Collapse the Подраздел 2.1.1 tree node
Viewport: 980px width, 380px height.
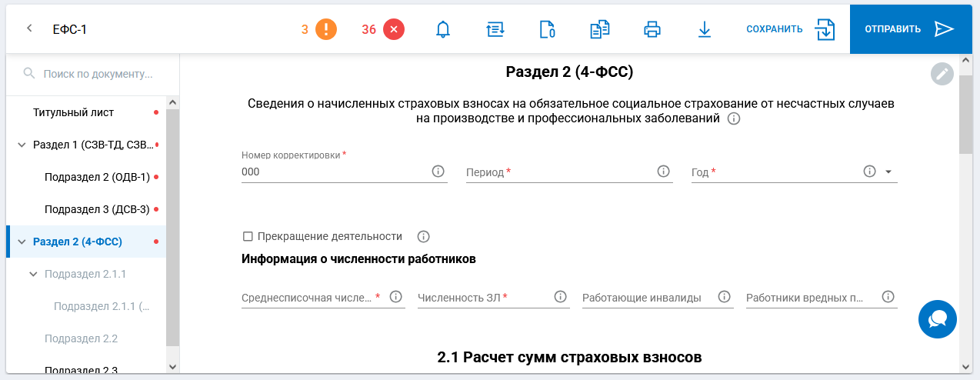point(32,274)
